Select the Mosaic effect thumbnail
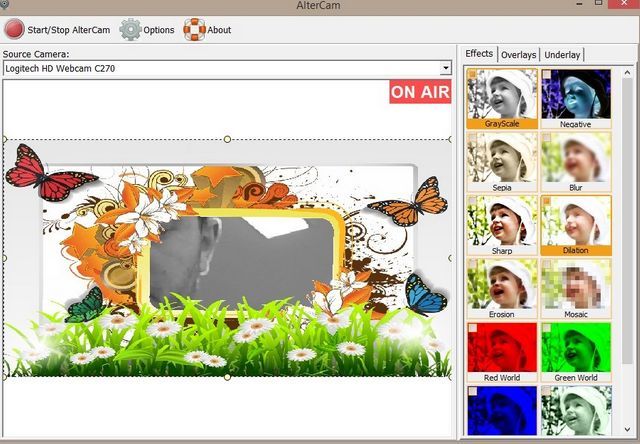This screenshot has height=444, width=640. [576, 289]
